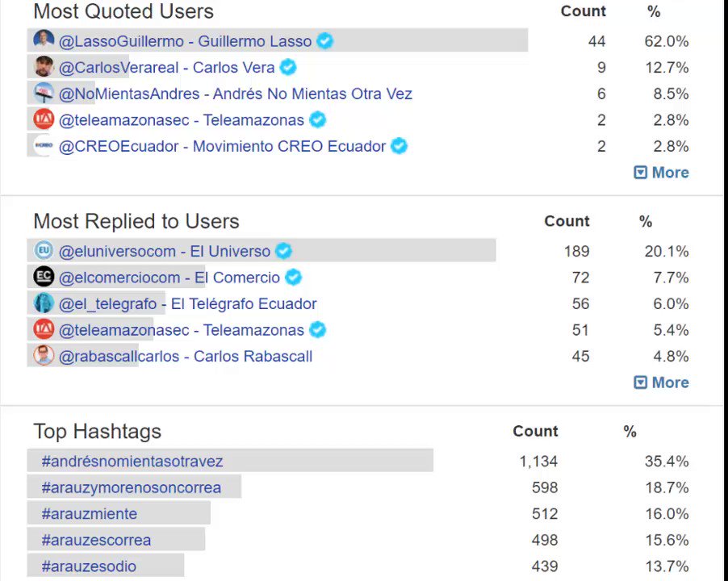Screen dimensions: 728x581
Task: Click % header in Top Hashtags
Action: click(630, 431)
